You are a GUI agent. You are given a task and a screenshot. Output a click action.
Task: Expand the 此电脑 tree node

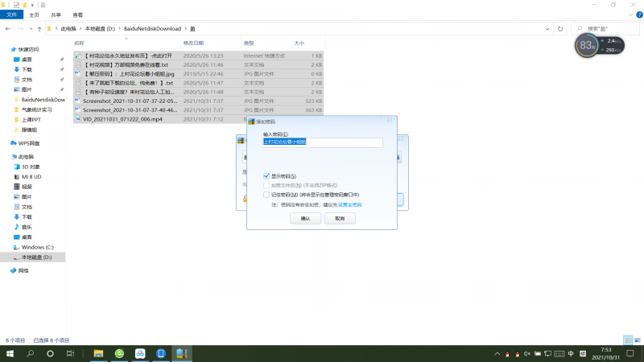6,156
